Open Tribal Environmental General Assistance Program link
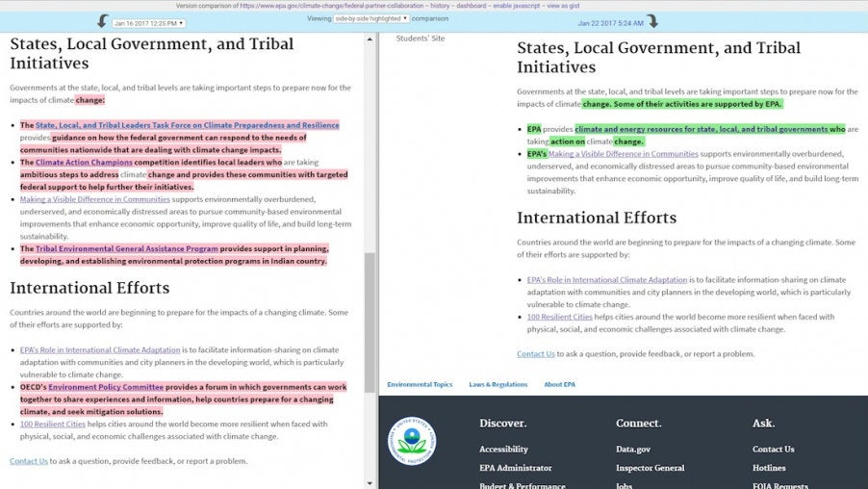Screen dimensions: 868x489 coord(127,248)
